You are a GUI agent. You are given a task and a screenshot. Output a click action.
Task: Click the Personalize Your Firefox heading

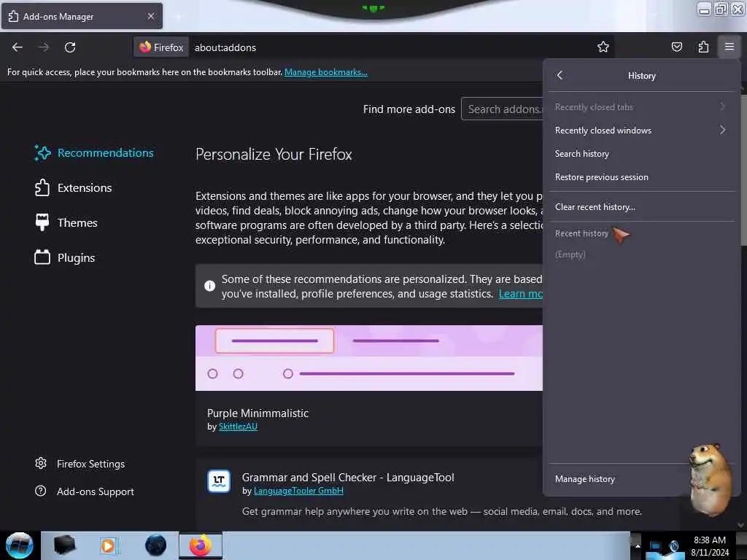point(274,155)
